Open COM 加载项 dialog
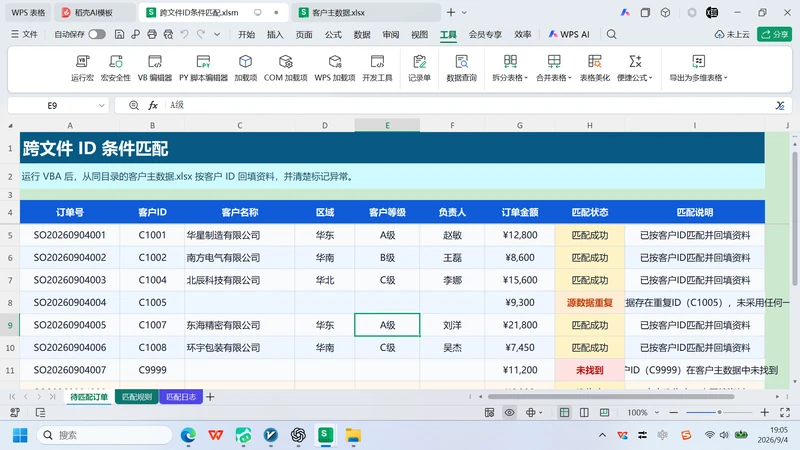Image resolution: width=800 pixels, height=450 pixels. pos(285,68)
